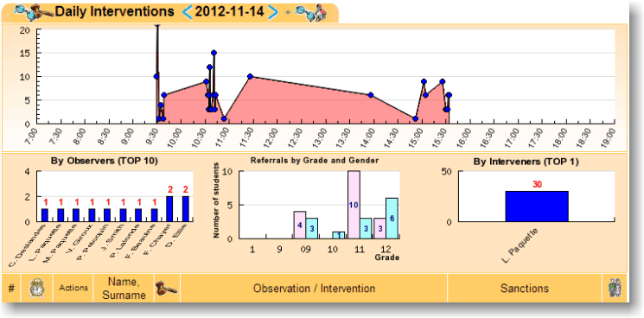Click the people icon in the last table header column
The image size is (644, 318).
[615, 288]
